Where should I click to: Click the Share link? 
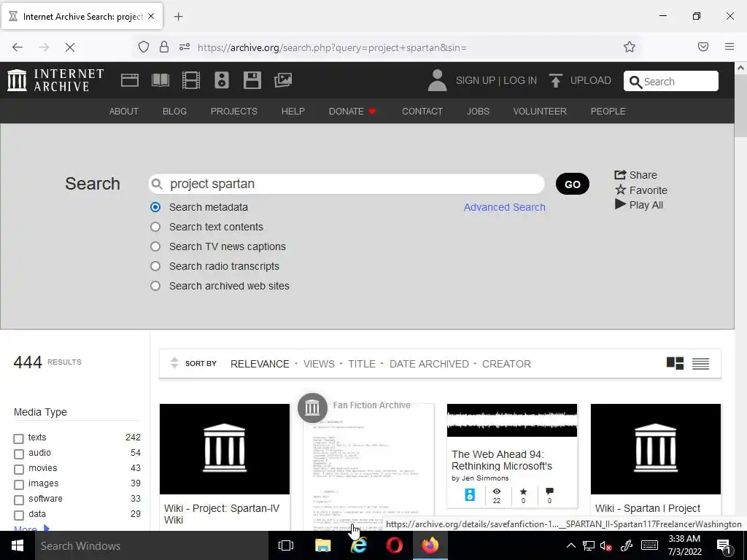635,175
